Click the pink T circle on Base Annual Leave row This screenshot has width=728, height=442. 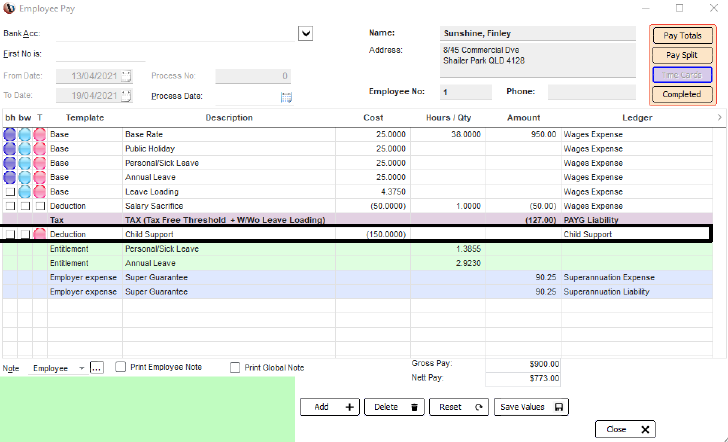[40, 177]
